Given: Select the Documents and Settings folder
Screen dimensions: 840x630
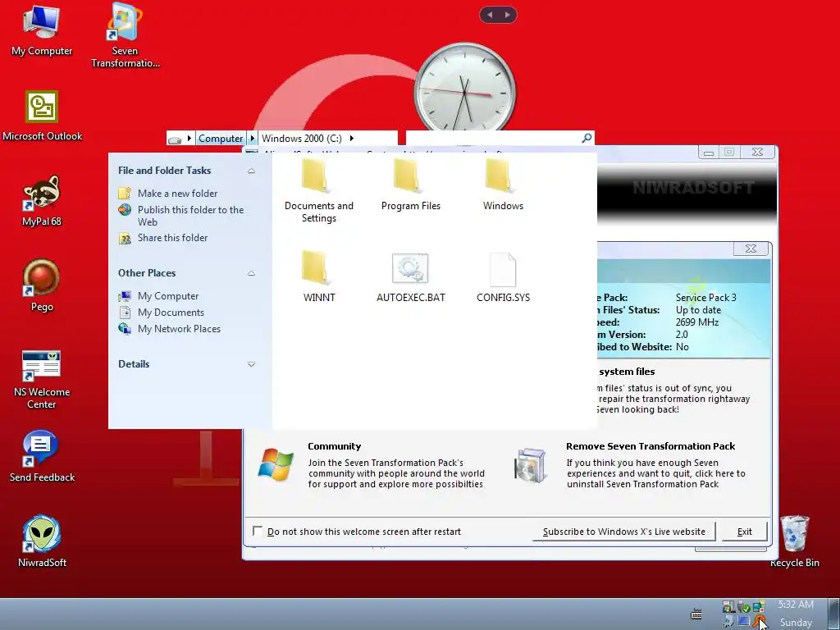Looking at the screenshot, I should [318, 190].
